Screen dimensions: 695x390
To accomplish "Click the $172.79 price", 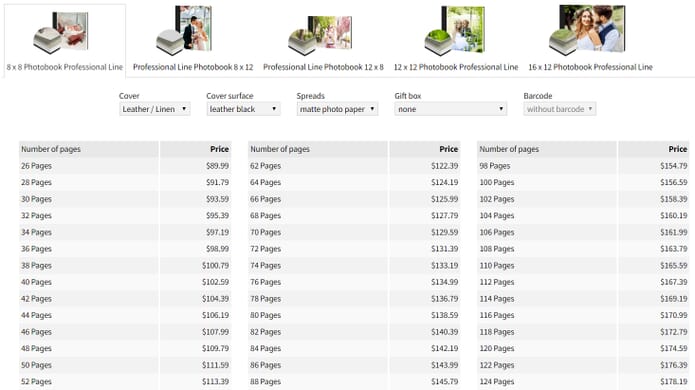I will [x=674, y=332].
